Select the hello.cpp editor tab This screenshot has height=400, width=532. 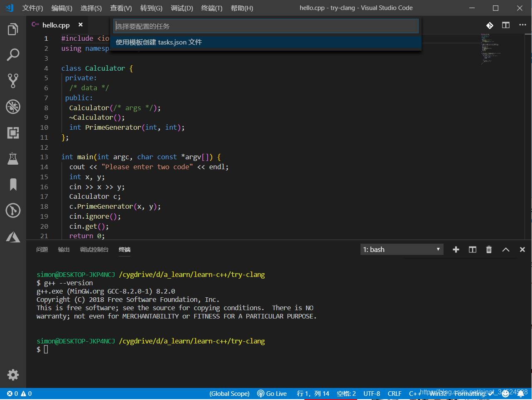[x=56, y=25]
